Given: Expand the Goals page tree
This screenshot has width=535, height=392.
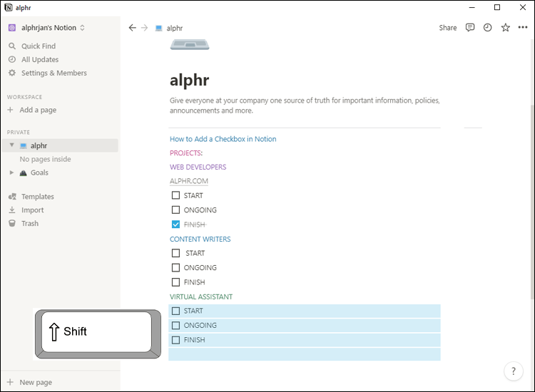Looking at the screenshot, I should tap(11, 172).
